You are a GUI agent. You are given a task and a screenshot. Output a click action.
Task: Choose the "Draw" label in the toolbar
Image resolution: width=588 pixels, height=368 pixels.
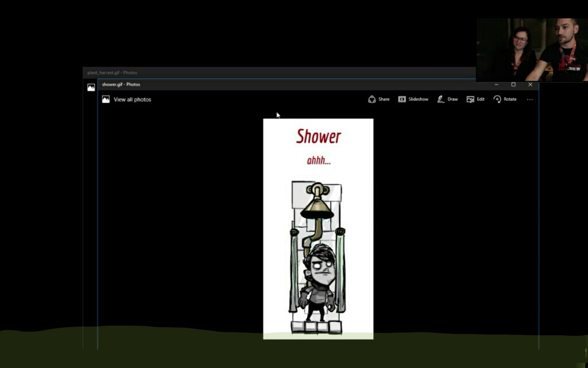coord(452,99)
